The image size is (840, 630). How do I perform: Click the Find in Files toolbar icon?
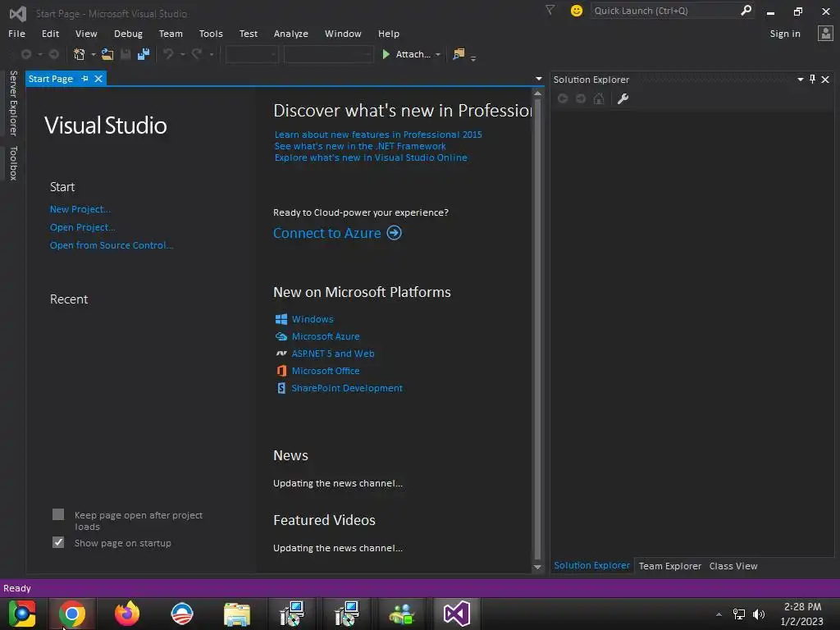pyautogui.click(x=459, y=54)
